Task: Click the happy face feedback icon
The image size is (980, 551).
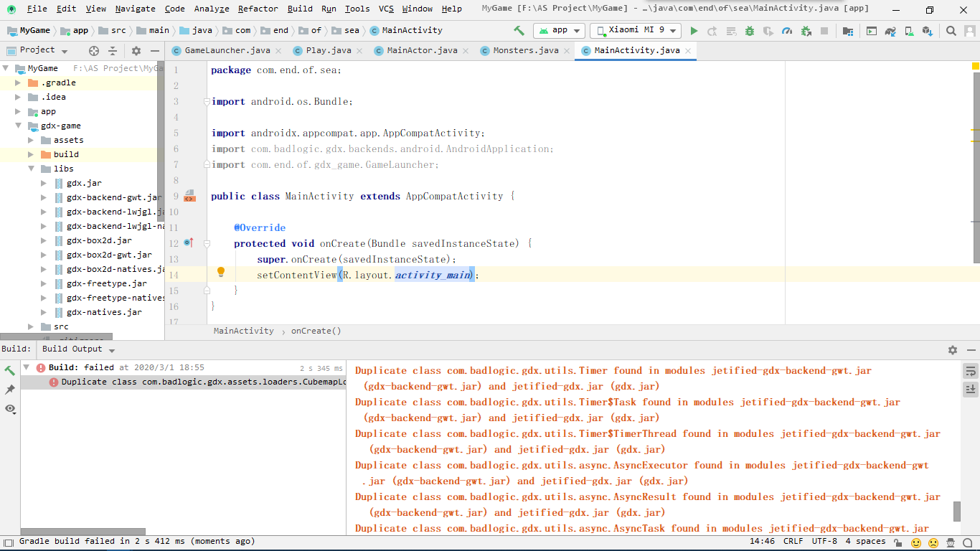Action: [916, 542]
